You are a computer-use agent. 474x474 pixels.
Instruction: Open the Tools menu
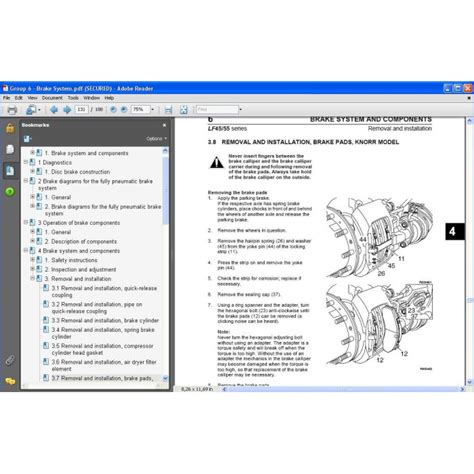(x=73, y=98)
